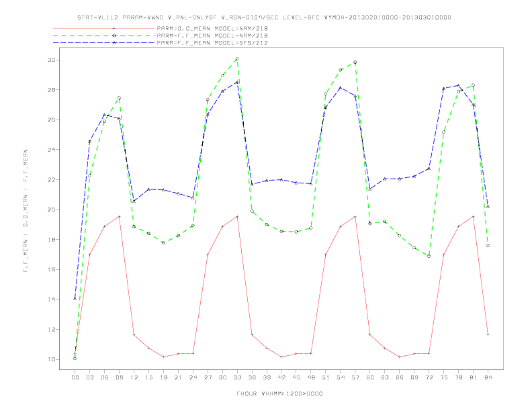Screen dimensions: 532x411
Task: Click x-axis tick label 72
Action: [429, 377]
